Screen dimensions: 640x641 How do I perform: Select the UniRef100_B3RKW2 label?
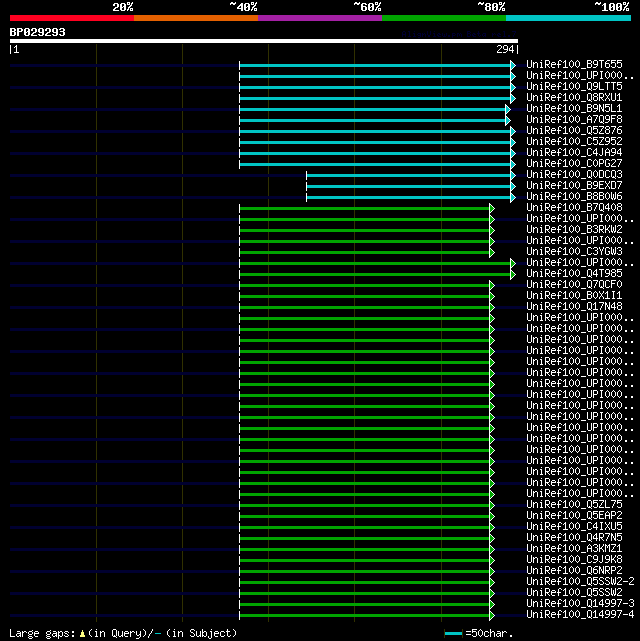coord(574,229)
